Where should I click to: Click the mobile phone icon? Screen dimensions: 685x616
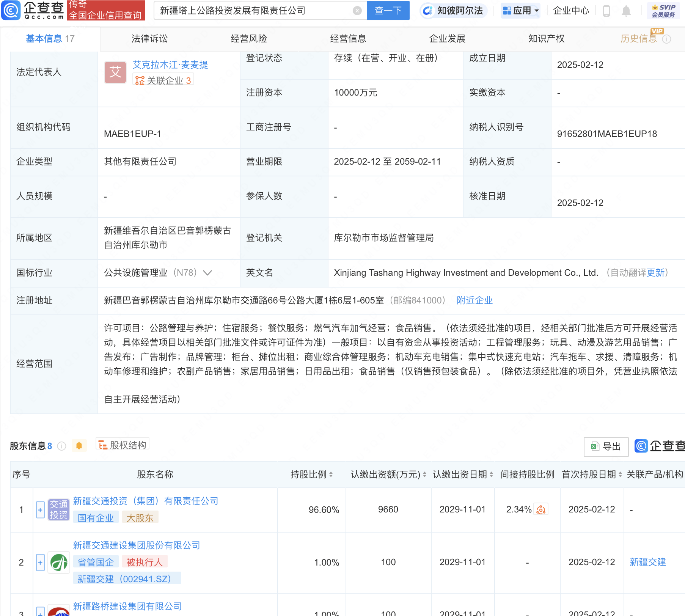coord(606,11)
